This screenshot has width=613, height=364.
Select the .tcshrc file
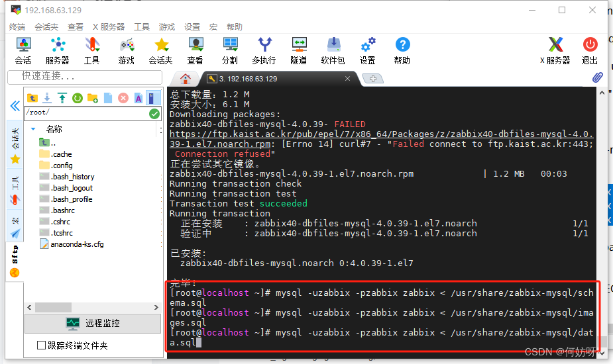tap(56, 233)
